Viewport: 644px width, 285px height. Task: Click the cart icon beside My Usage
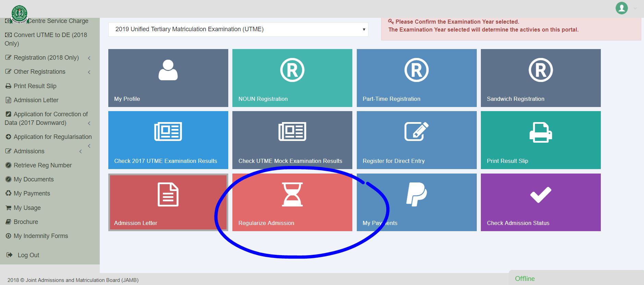[x=8, y=208]
